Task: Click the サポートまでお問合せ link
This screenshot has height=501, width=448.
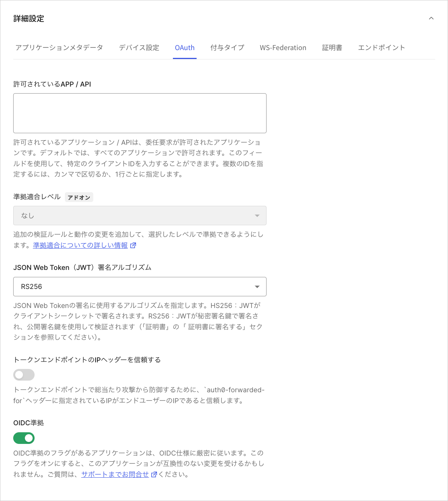Action: [x=115, y=474]
